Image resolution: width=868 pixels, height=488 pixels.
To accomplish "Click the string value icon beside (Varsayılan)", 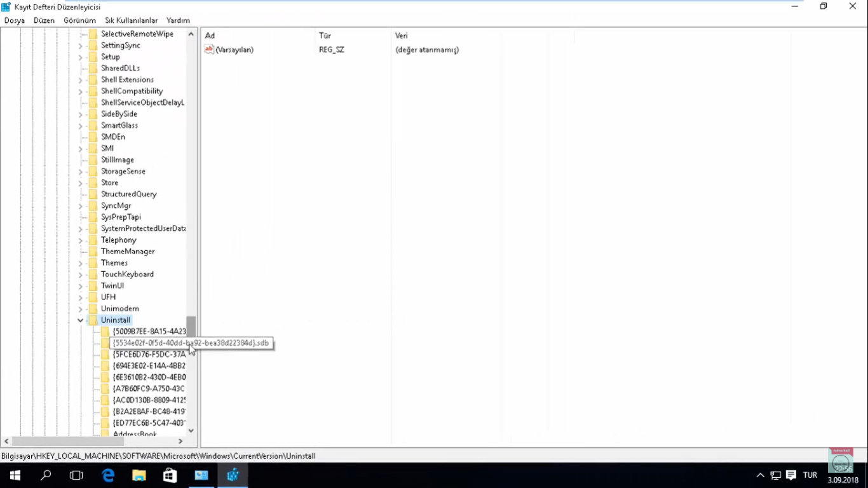I will [x=209, y=50].
